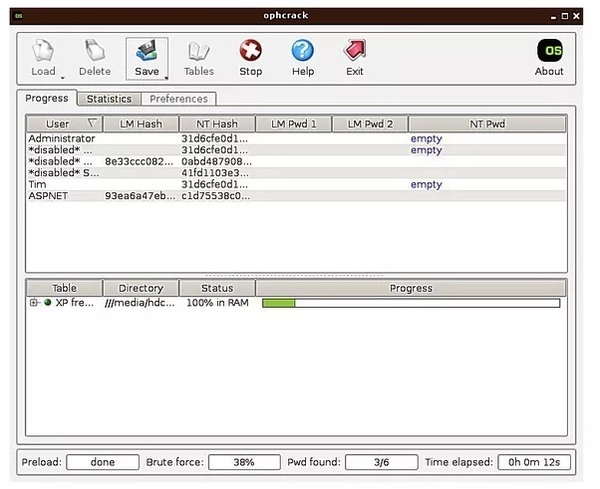Click NT hash 41fd1103e3...
The width and height of the screenshot is (600, 489).
(x=215, y=173)
